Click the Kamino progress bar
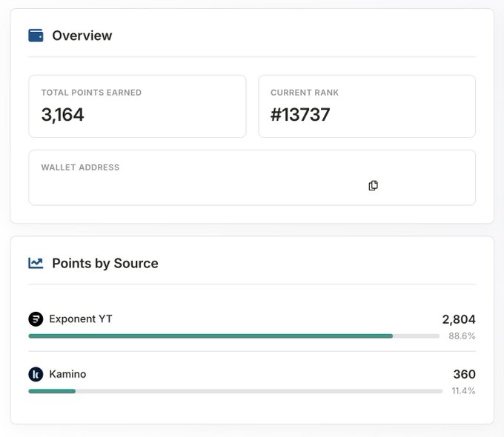Screen dimensions: 504x437 (235, 391)
